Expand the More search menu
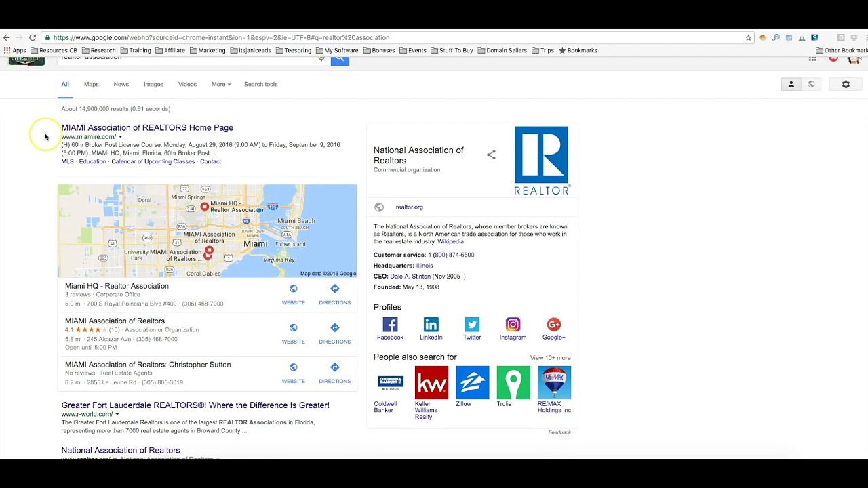The height and width of the screenshot is (488, 868). coord(221,85)
